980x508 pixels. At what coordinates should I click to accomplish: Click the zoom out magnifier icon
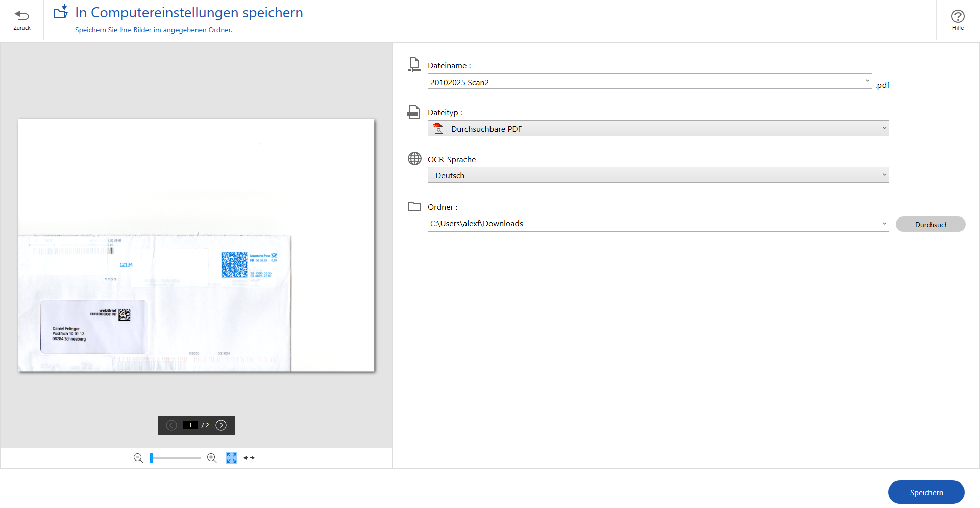138,458
